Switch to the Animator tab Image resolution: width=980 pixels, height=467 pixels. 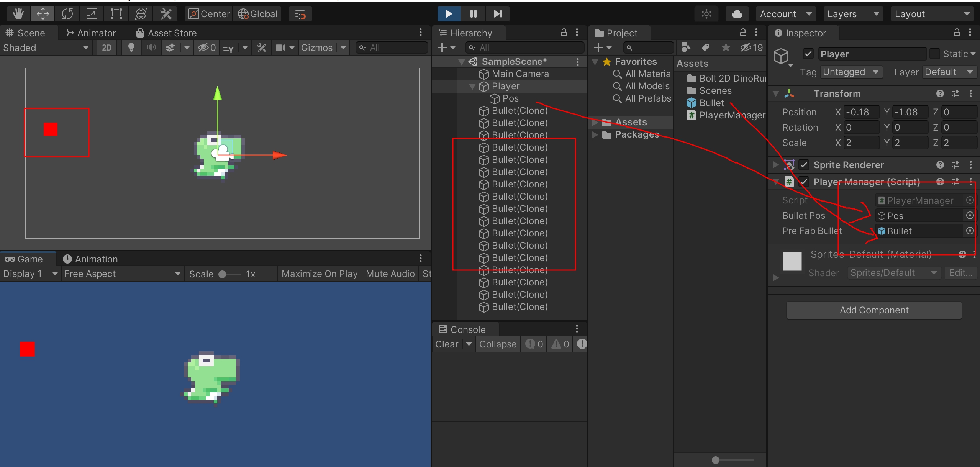point(91,33)
